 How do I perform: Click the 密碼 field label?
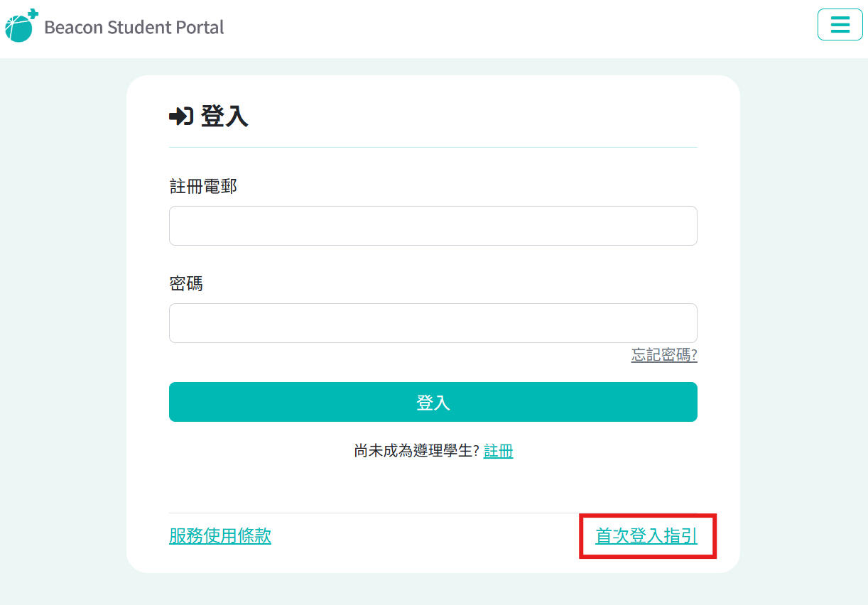coord(186,284)
